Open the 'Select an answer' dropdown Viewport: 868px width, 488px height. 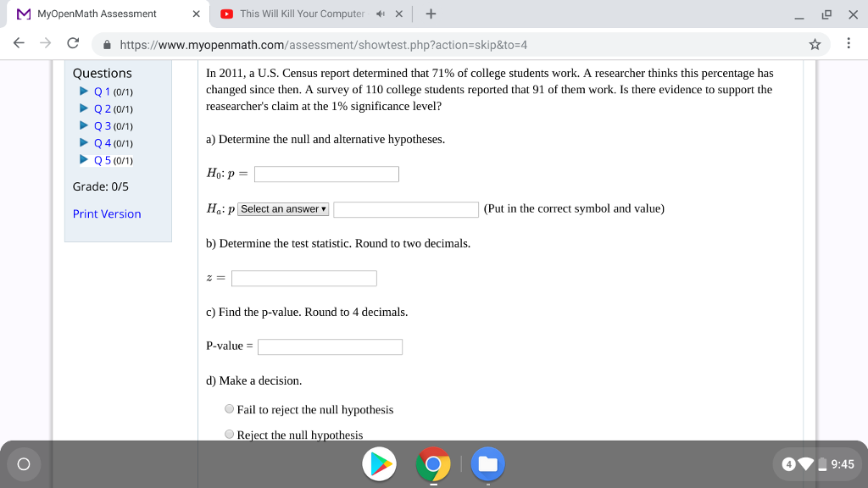(282, 208)
